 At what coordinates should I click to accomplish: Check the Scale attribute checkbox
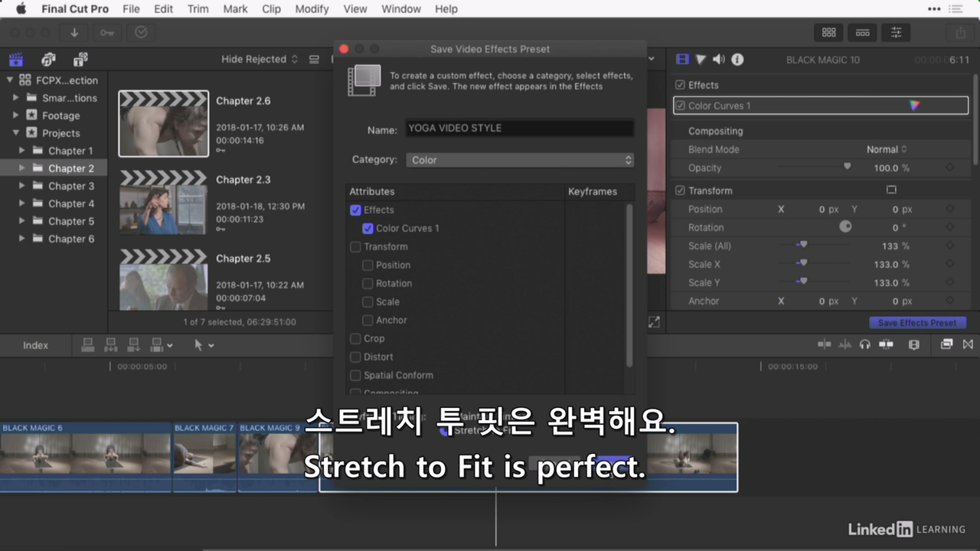click(x=367, y=302)
